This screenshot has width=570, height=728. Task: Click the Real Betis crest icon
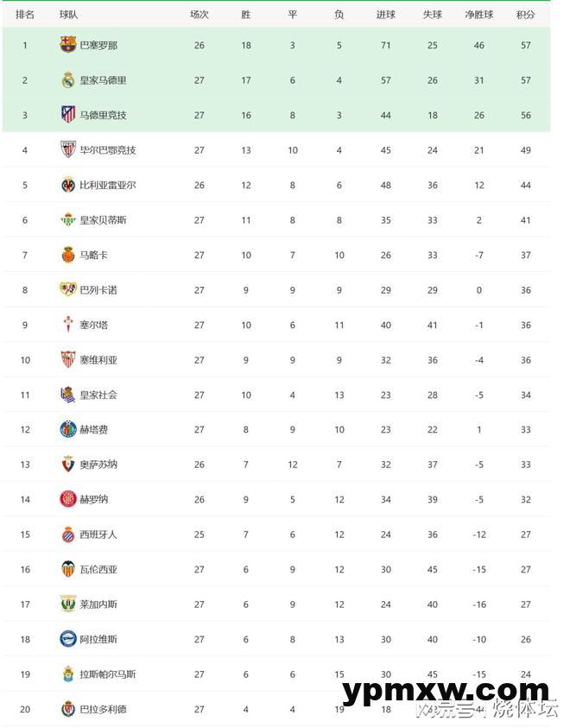tap(68, 220)
